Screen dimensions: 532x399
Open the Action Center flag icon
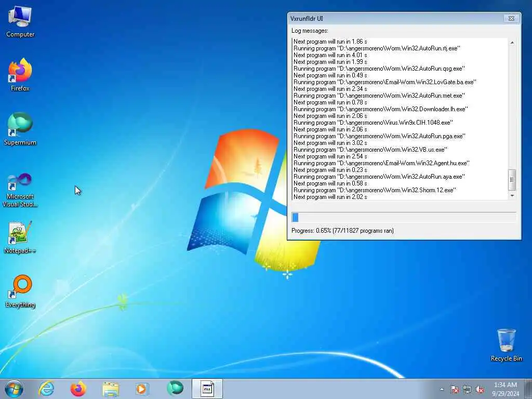click(x=454, y=390)
